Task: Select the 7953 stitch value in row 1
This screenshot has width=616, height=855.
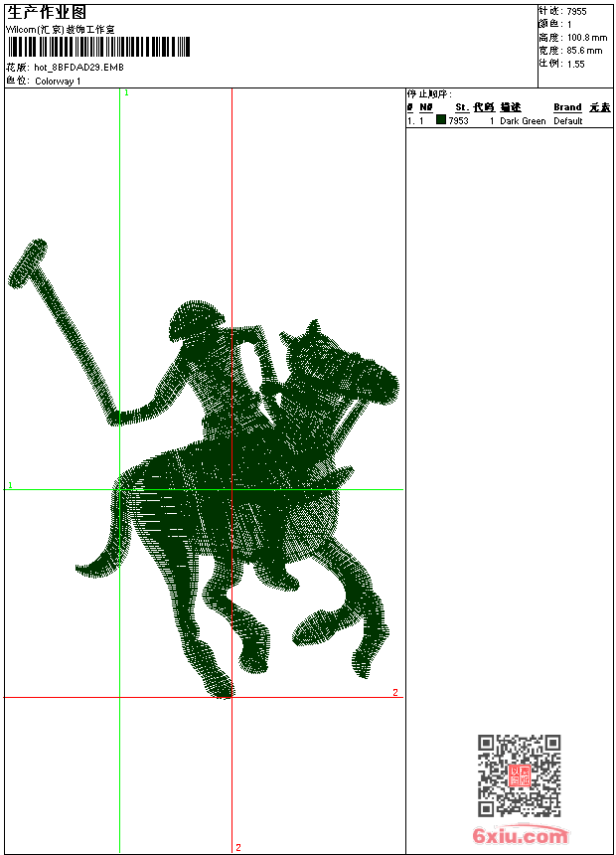Action: 458,121
